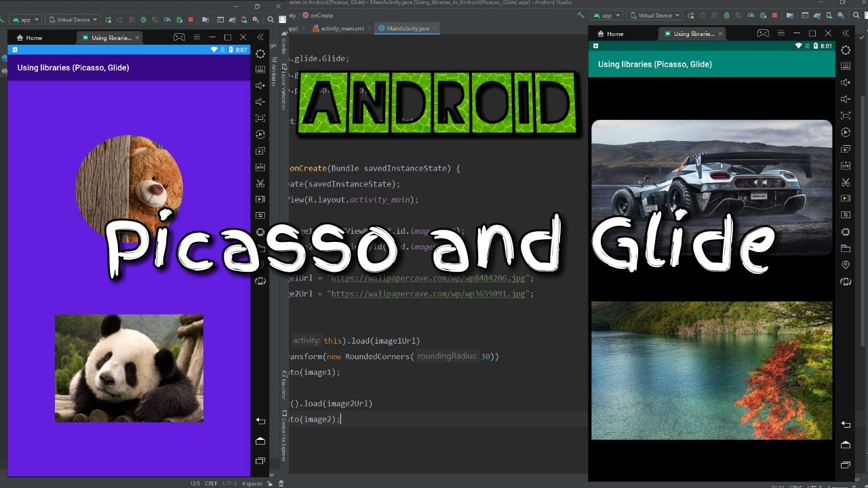Open keyboard icon in purple-app emulator sidebar
The width and height of the screenshot is (868, 488).
tap(260, 69)
